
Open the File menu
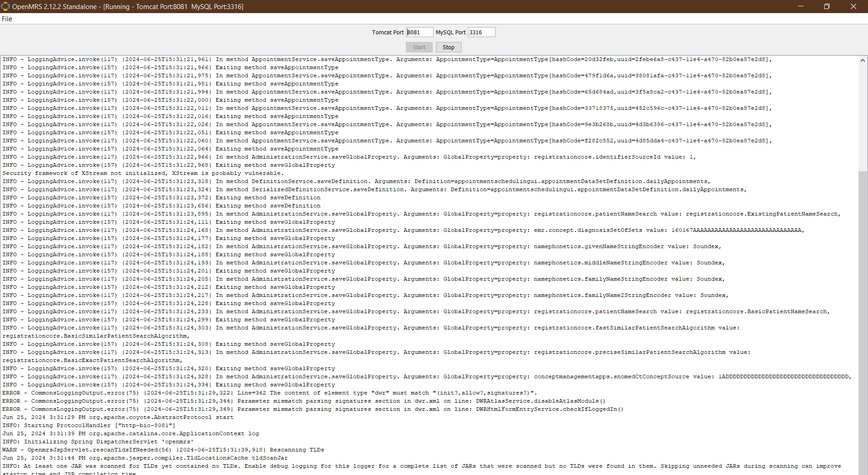[x=7, y=19]
